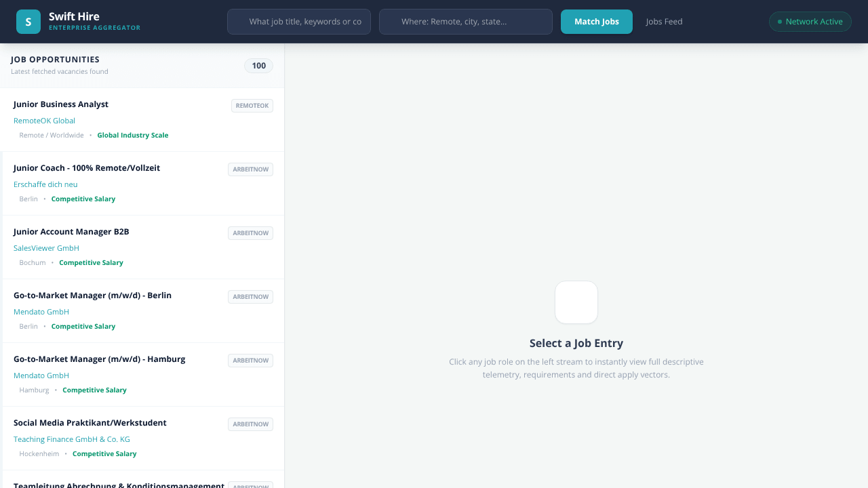Click Global Industry Scale salary label
Screen dimensions: 868x488
click(x=133, y=136)
